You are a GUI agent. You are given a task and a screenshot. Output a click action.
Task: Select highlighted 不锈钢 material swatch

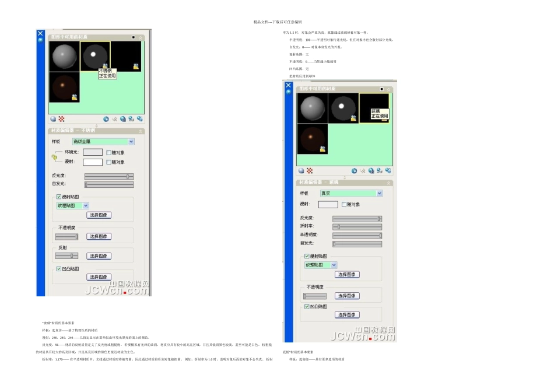point(95,57)
